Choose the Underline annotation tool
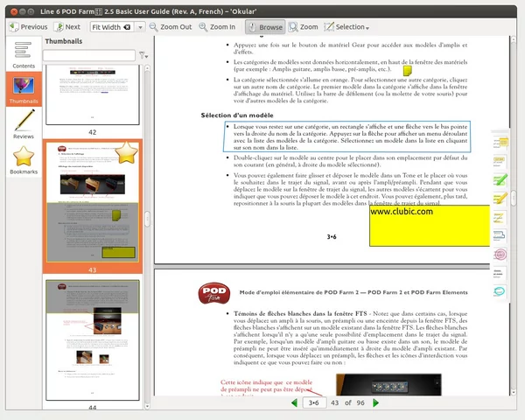 click(500, 273)
